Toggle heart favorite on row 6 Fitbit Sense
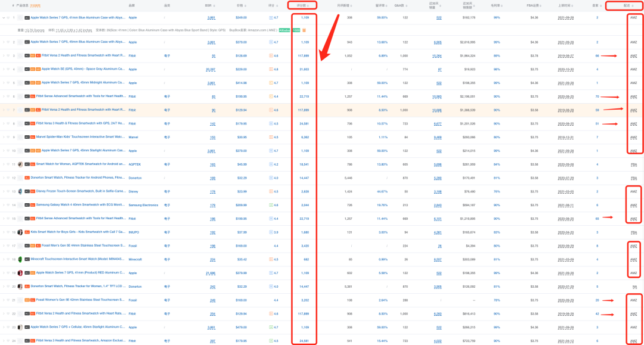This screenshot has height=345, width=644. pos(8,97)
